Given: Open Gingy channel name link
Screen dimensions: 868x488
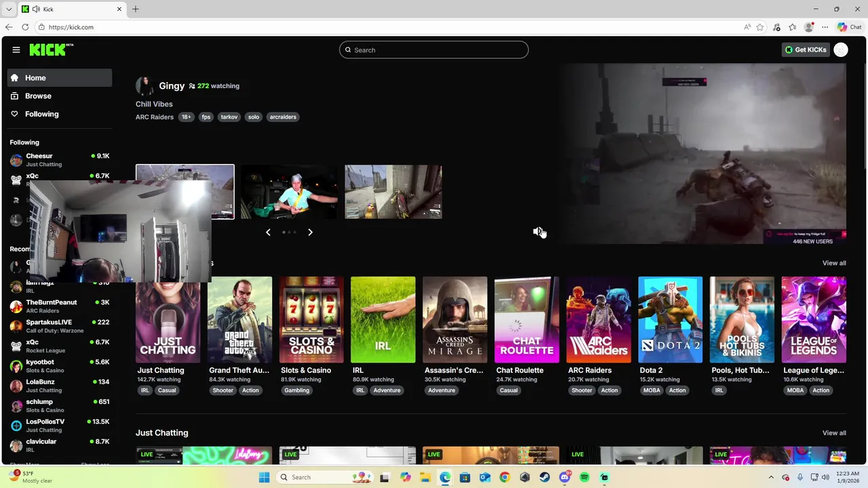Looking at the screenshot, I should coord(172,86).
